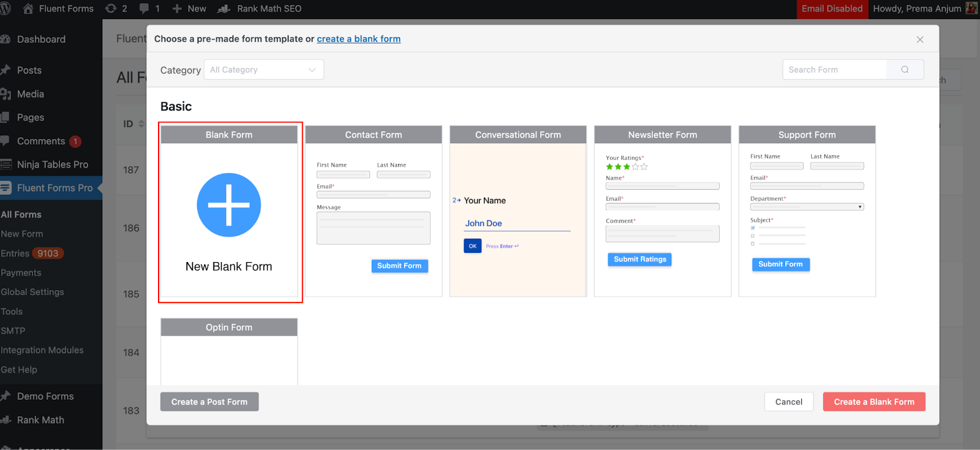Open the All Category dropdown
The image size is (980, 450).
pos(263,70)
